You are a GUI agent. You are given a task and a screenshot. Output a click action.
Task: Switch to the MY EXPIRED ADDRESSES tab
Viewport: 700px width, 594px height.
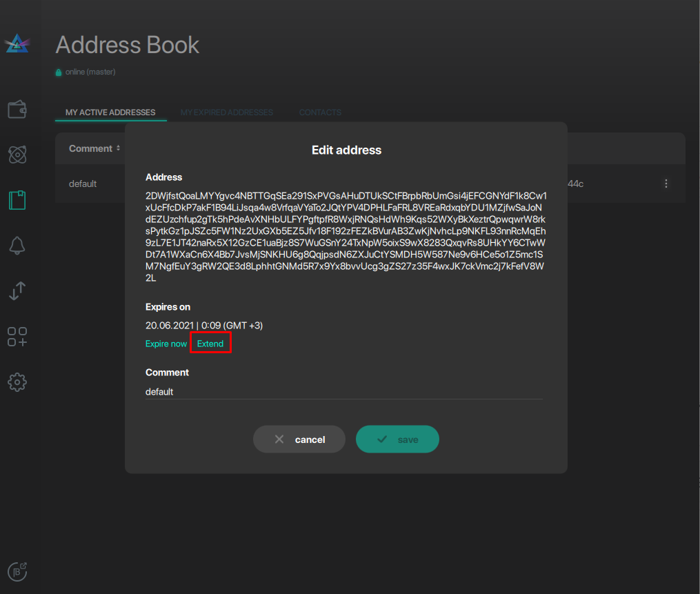coord(227,112)
